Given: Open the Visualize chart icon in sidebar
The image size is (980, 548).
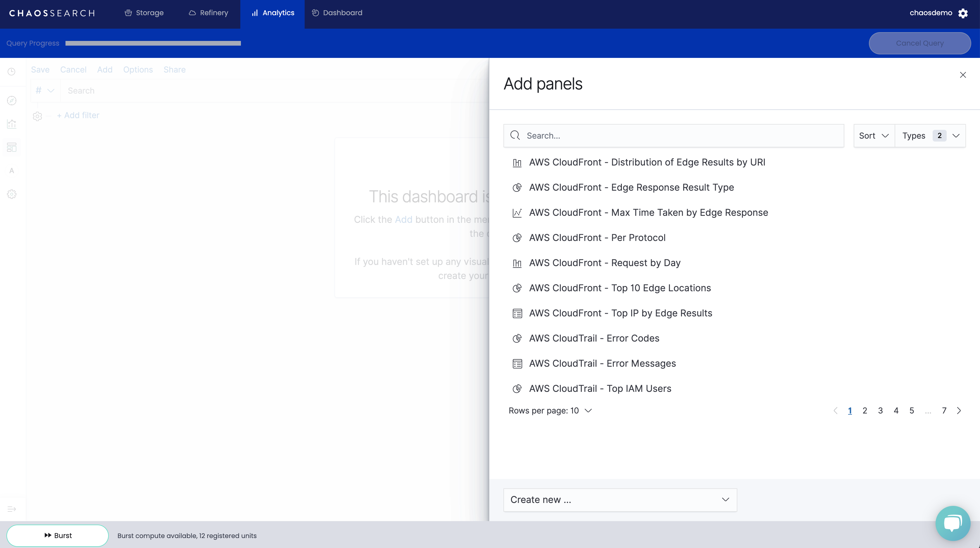Looking at the screenshot, I should click(x=12, y=124).
